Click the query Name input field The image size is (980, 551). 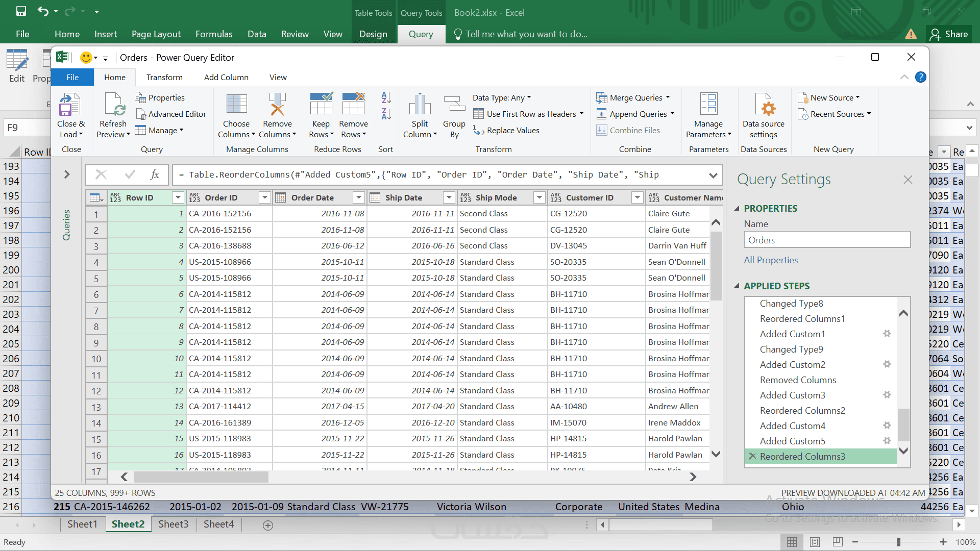[x=826, y=240]
